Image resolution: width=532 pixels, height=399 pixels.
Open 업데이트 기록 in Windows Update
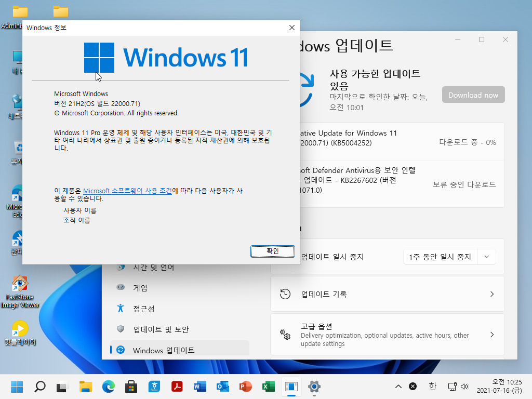[x=387, y=294]
